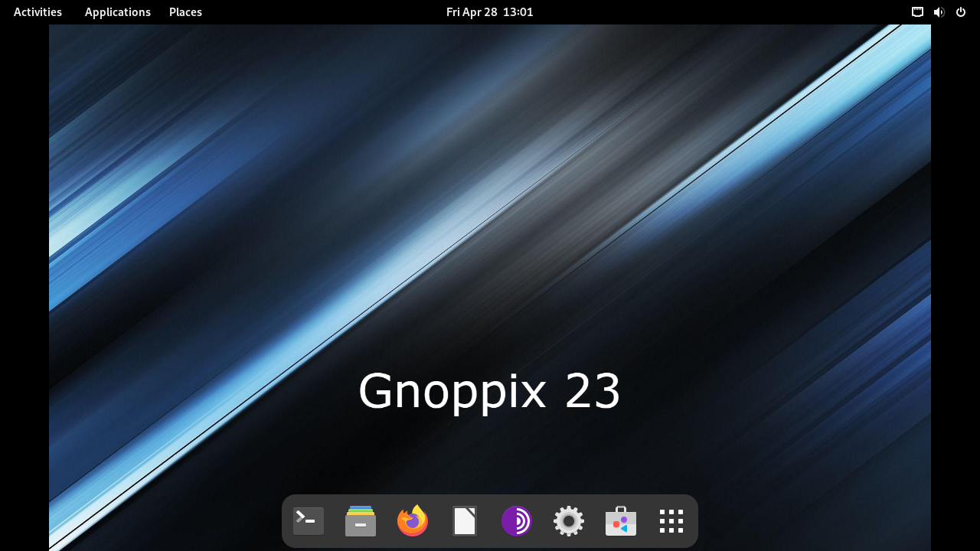Open calendar from Fri Apr 28 date

[x=472, y=12]
